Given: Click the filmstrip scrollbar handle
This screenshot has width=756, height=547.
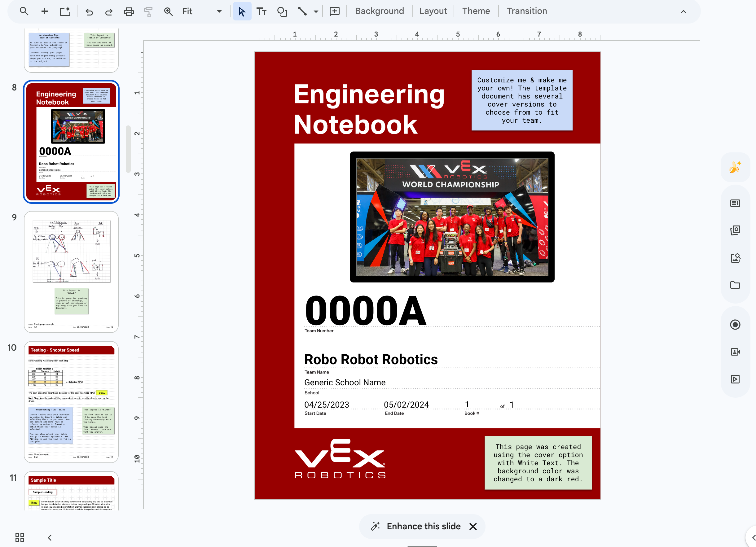Looking at the screenshot, I should 128,149.
